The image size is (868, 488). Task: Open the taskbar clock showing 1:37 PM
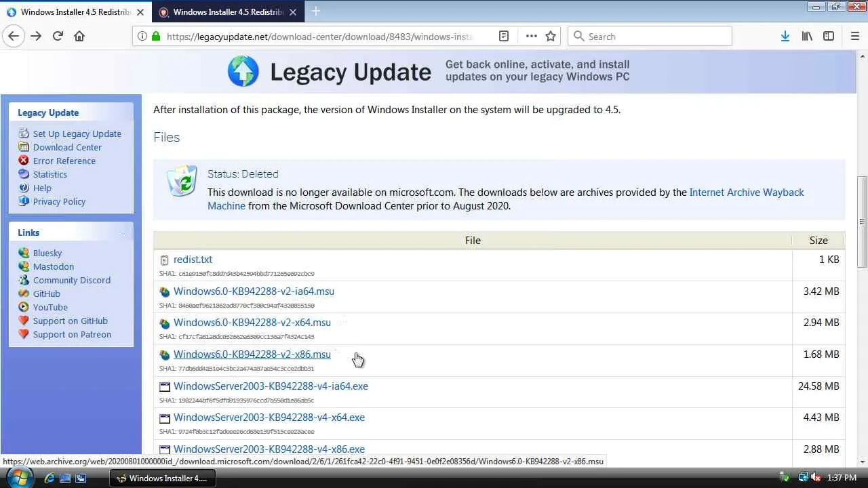coord(842,478)
